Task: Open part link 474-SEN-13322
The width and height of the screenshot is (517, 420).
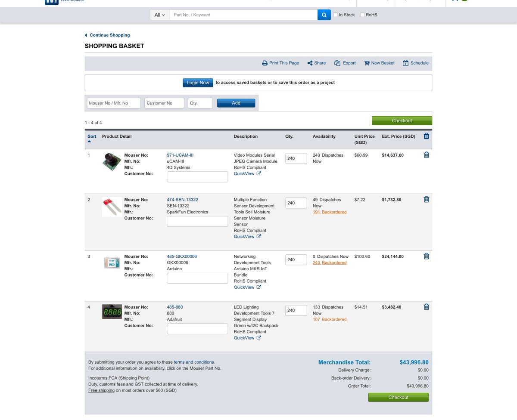Action: coord(183,200)
